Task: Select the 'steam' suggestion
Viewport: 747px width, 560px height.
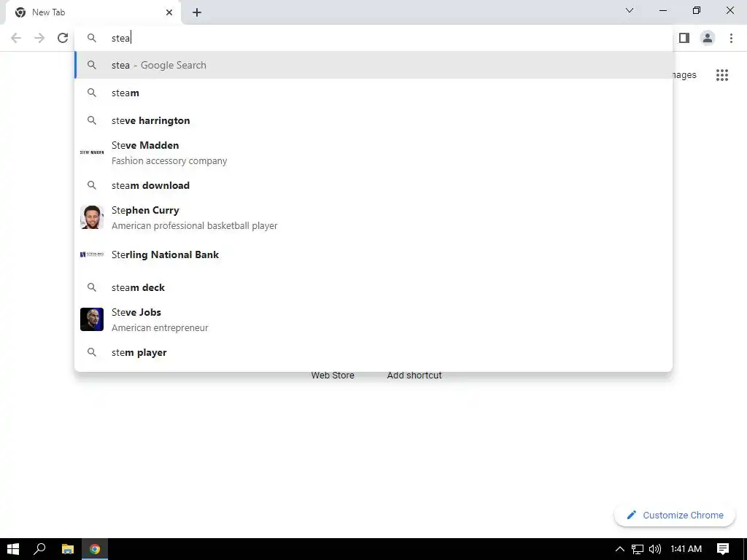Action: [373, 93]
